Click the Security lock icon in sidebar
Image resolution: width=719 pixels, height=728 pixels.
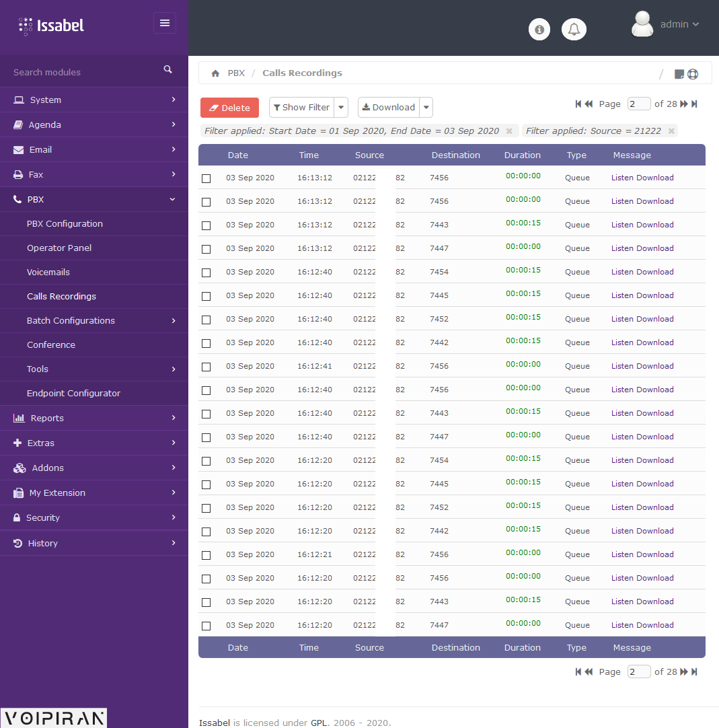[x=17, y=517]
